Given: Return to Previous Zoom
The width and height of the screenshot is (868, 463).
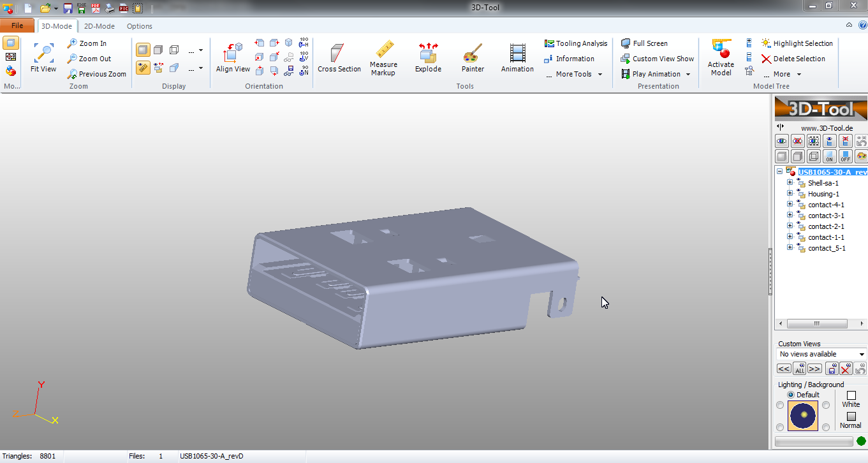Looking at the screenshot, I should click(x=97, y=74).
